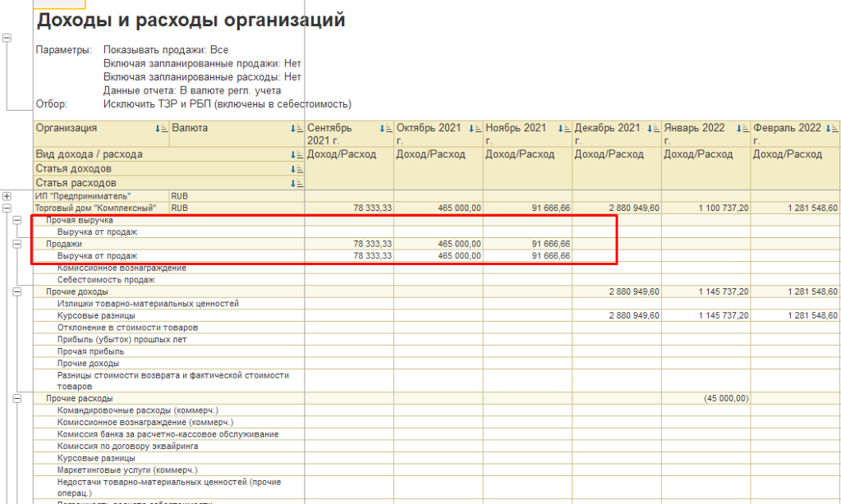The width and height of the screenshot is (841, 504).
Task: Click 78 333,33 in Продажи row
Action: (x=372, y=244)
